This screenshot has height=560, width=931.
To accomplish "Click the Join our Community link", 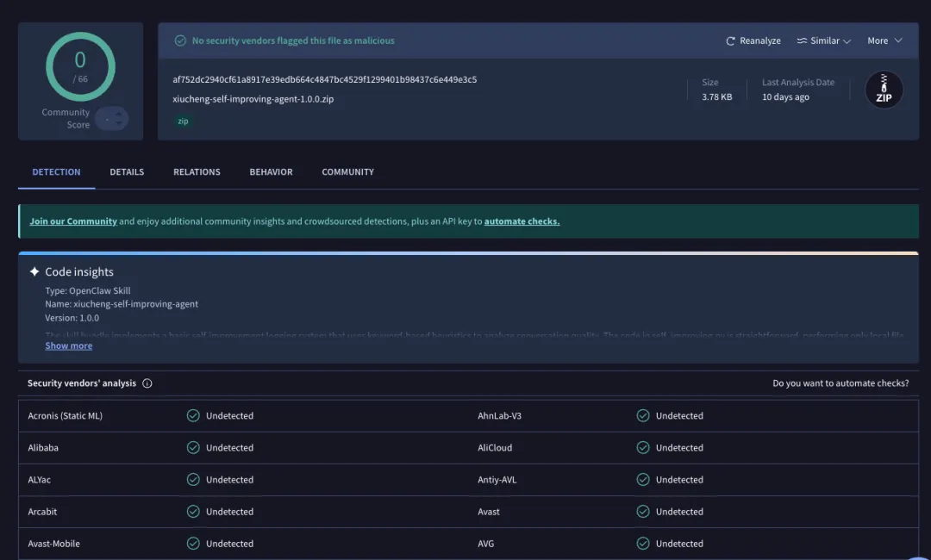I will click(73, 221).
